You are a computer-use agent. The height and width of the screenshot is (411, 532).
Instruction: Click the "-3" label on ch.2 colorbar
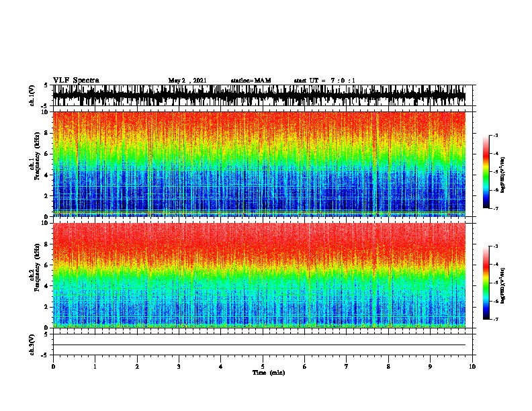[496, 246]
